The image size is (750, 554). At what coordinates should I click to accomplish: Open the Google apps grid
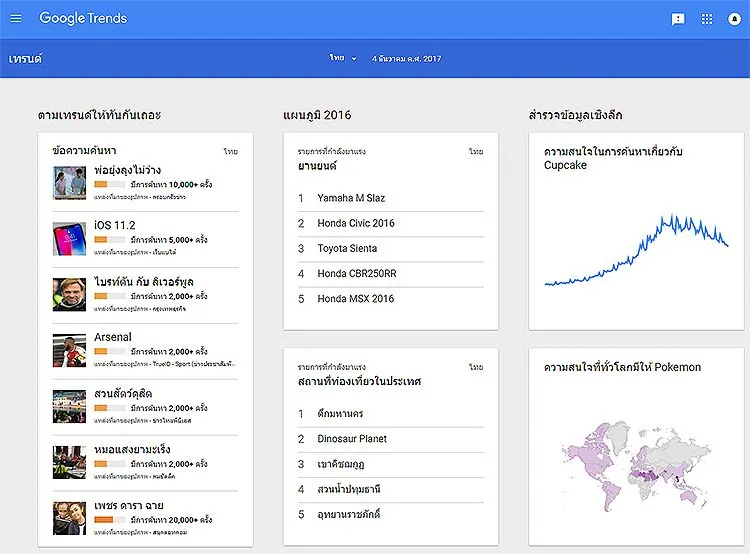click(707, 19)
